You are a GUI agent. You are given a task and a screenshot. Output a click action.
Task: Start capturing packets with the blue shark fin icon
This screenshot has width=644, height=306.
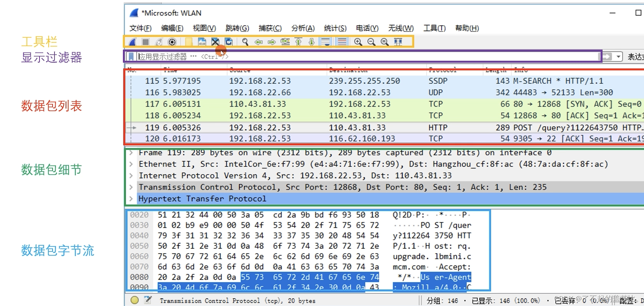point(132,42)
